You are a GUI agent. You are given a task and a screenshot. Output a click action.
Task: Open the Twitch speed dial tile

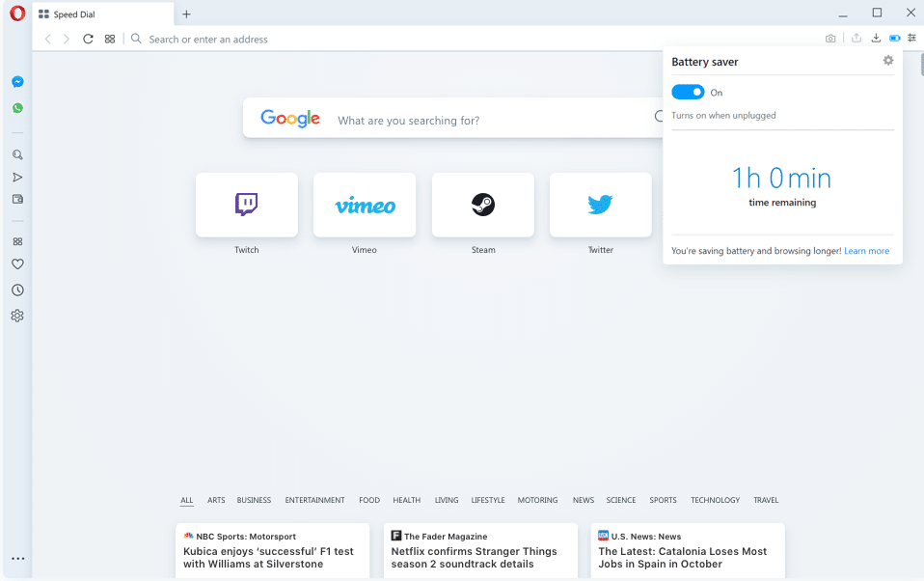click(x=247, y=205)
